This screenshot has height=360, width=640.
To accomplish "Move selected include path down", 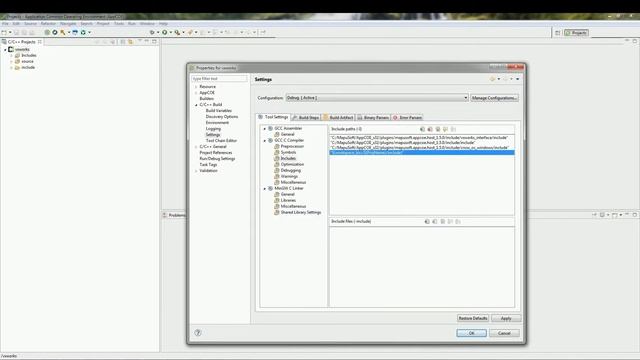I will (x=453, y=129).
